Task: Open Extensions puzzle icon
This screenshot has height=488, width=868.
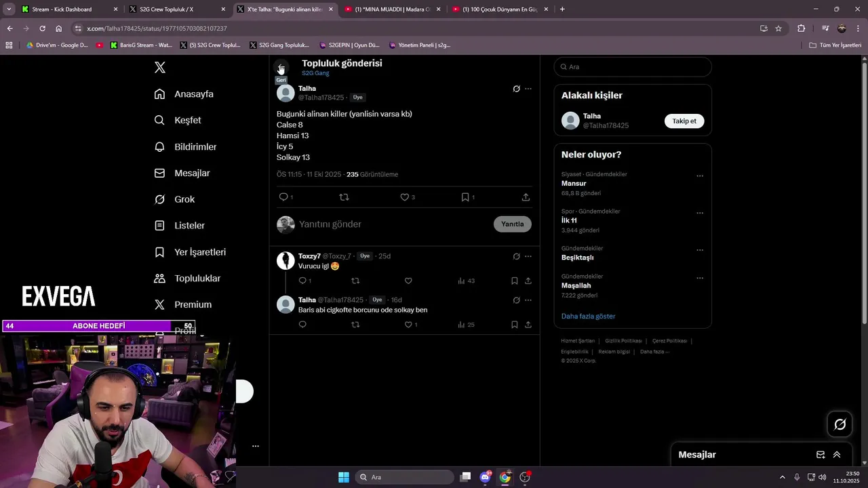Action: pos(802,28)
